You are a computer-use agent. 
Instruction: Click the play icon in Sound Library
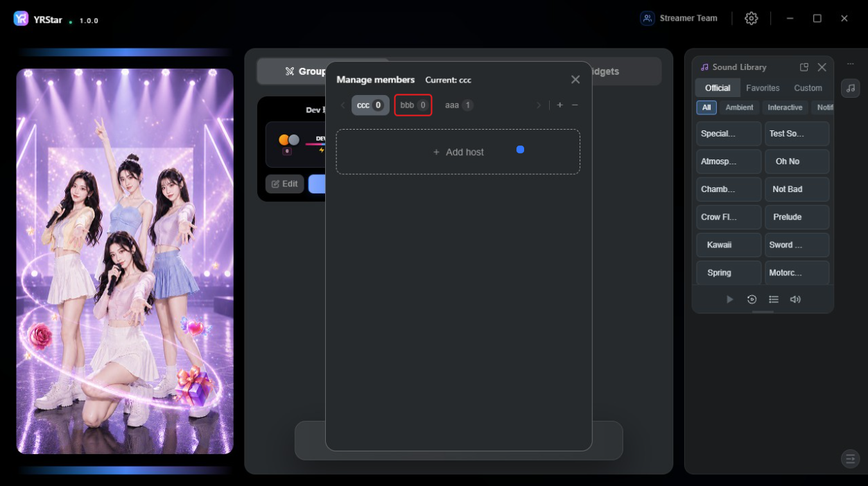coord(729,300)
